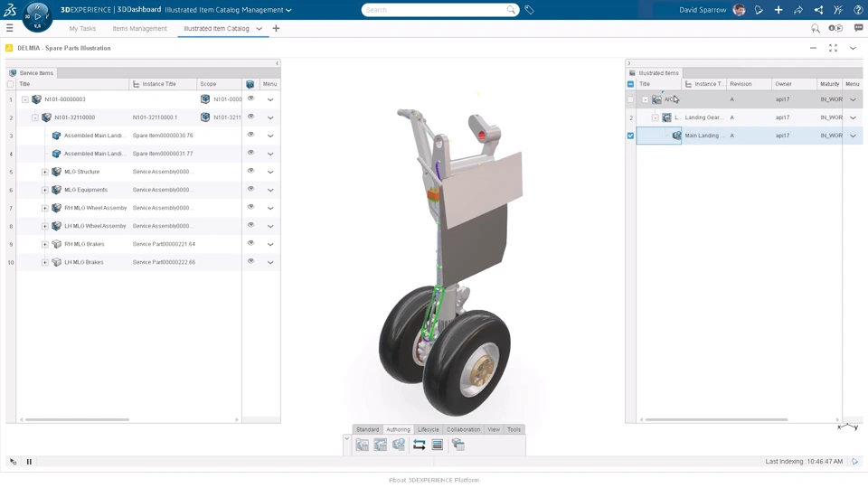Open the collaboration network icon
This screenshot has height=488, width=868.
click(x=818, y=10)
